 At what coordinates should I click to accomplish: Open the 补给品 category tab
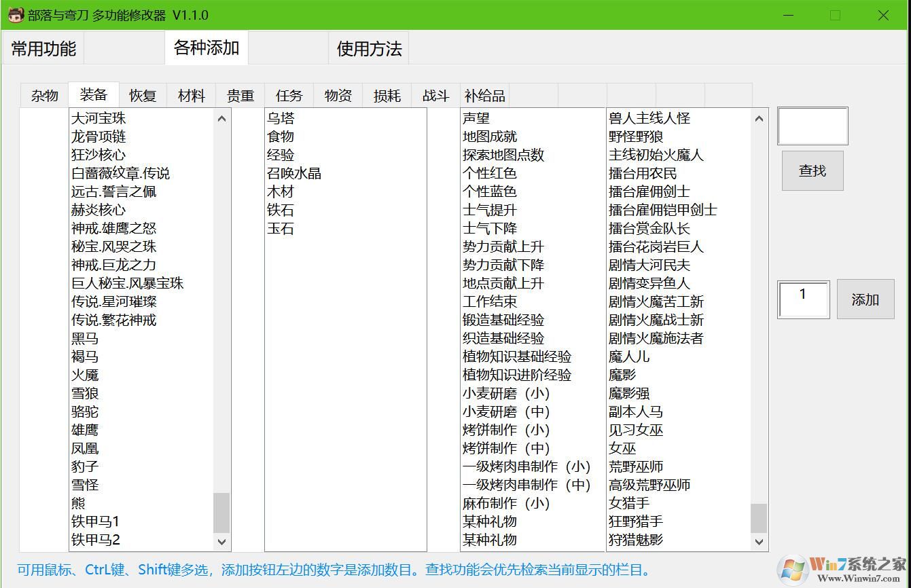[x=484, y=95]
